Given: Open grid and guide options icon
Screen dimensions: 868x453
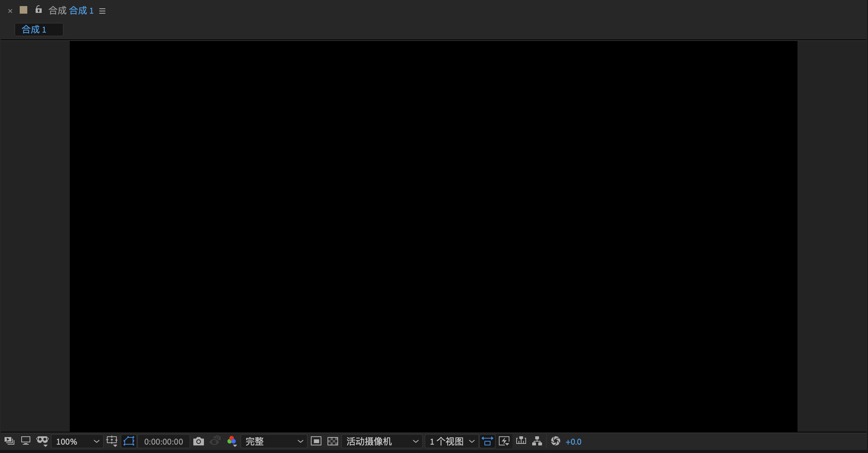Looking at the screenshot, I should (x=112, y=441).
